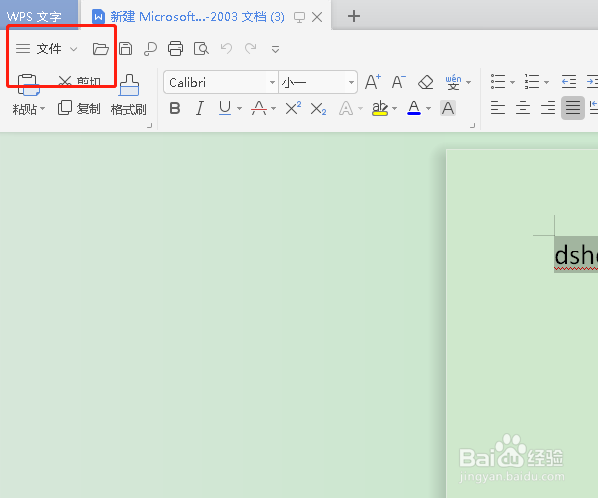598x498 pixels.
Task: Open the clipboard dialog launcher
Action: [150, 125]
